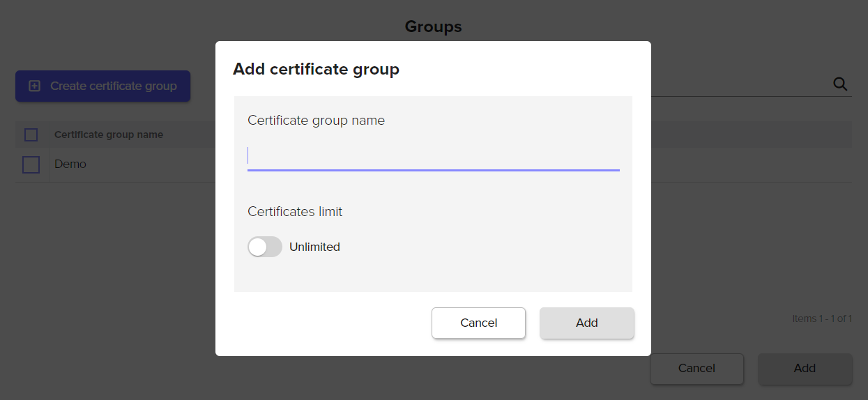
Task: Click the Add certificate group dialog title
Action: [316, 69]
